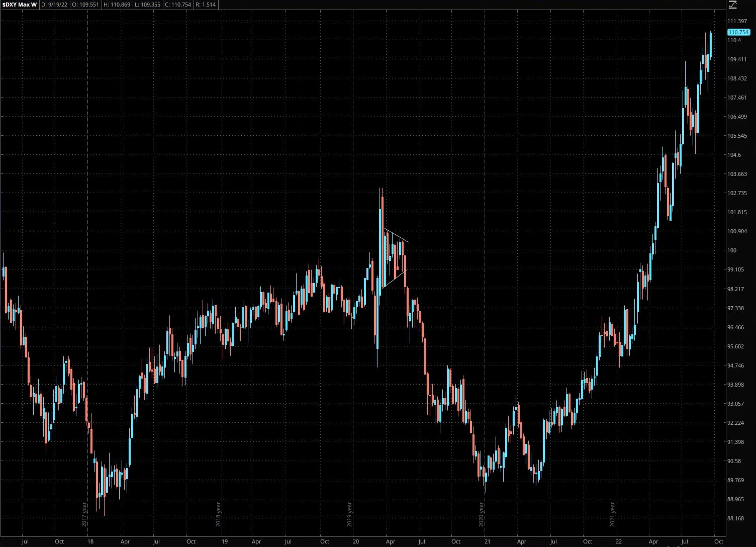Image resolution: width=756 pixels, height=547 pixels.
Task: Click the low price L: 109.355
Action: (147, 5)
